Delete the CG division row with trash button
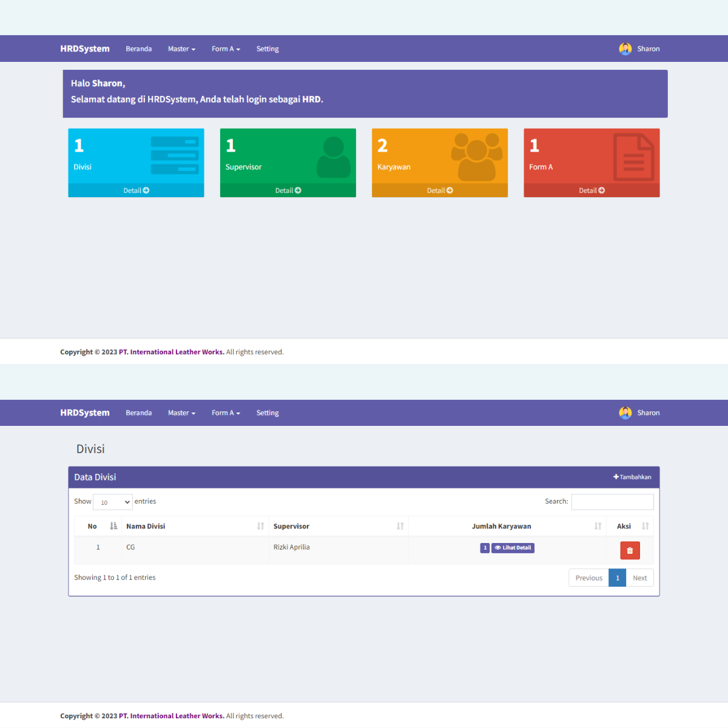This screenshot has width=728, height=728. [x=630, y=550]
